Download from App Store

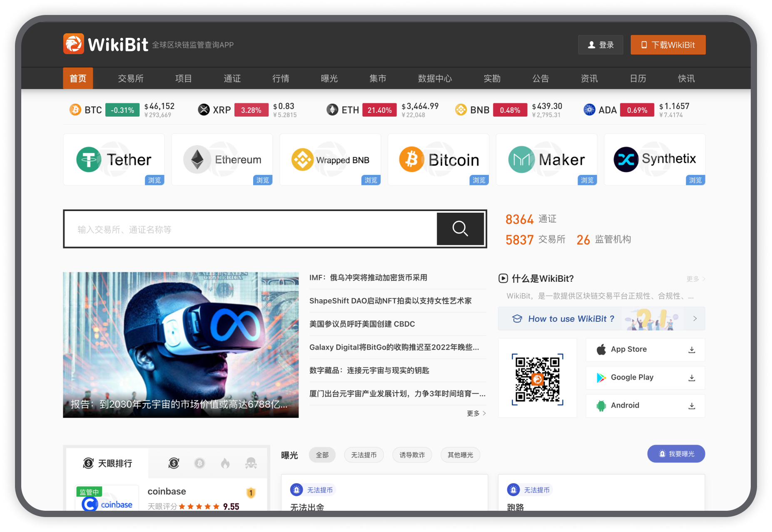coord(645,350)
